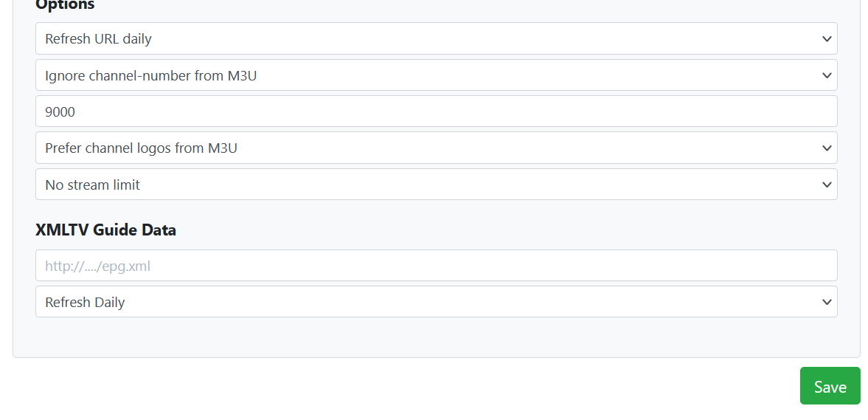This screenshot has width=868, height=420.
Task: Click blank page area beside the Save button
Action: [x=442, y=386]
